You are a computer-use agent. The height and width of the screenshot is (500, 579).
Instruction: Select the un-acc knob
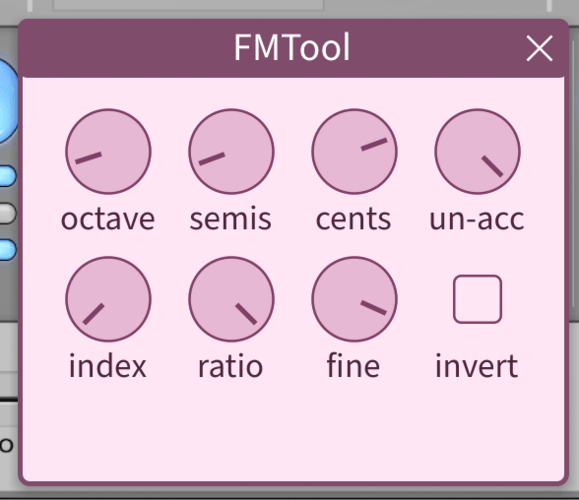[x=477, y=151]
